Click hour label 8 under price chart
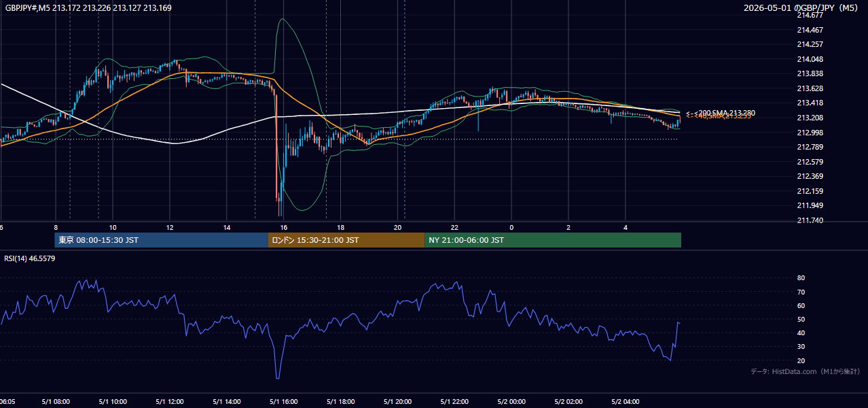The image size is (868, 408). coord(56,227)
